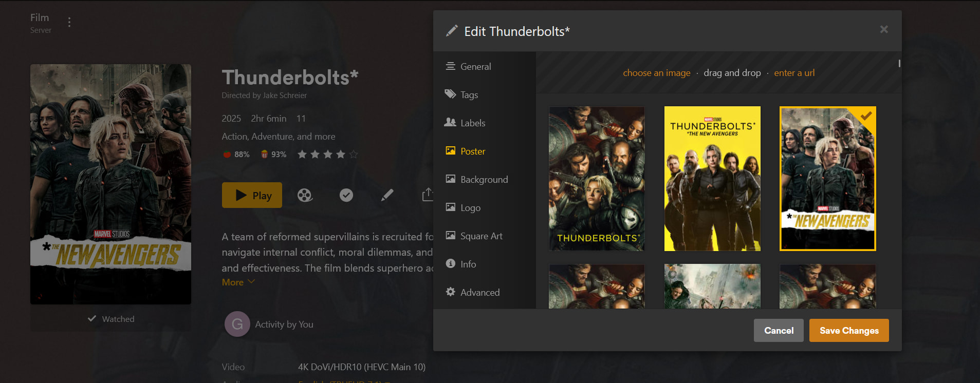Viewport: 980px width, 383px height.
Task: Select the battle scene poster in second row
Action: pos(712,286)
